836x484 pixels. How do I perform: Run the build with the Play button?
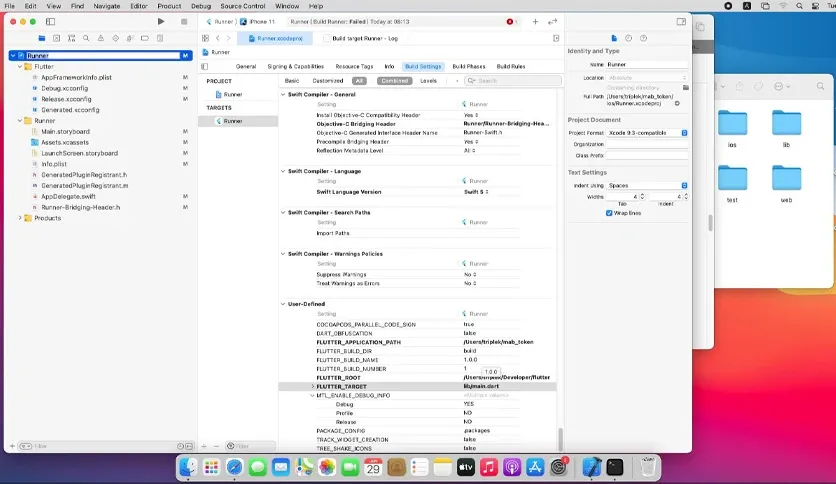click(x=161, y=21)
